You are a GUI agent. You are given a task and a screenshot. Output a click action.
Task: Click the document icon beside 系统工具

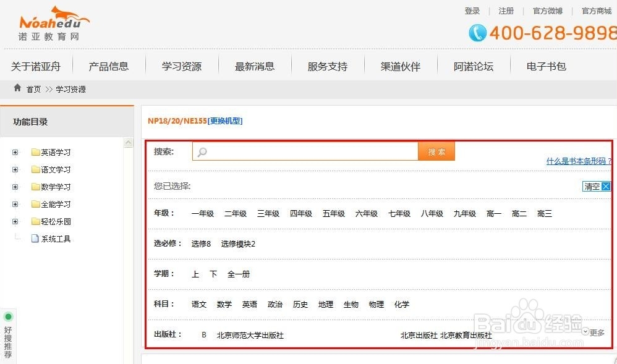pos(35,239)
